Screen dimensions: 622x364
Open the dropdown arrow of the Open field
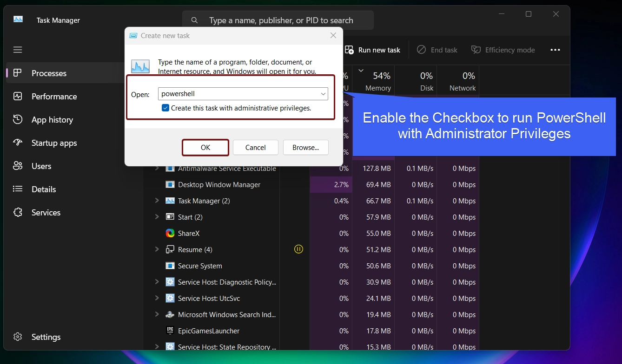(x=323, y=94)
